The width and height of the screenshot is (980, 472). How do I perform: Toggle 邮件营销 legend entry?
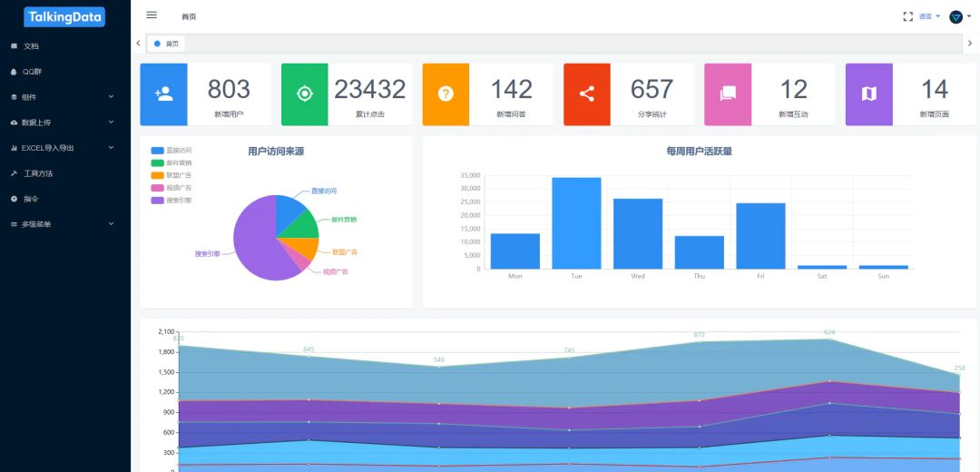coord(171,163)
